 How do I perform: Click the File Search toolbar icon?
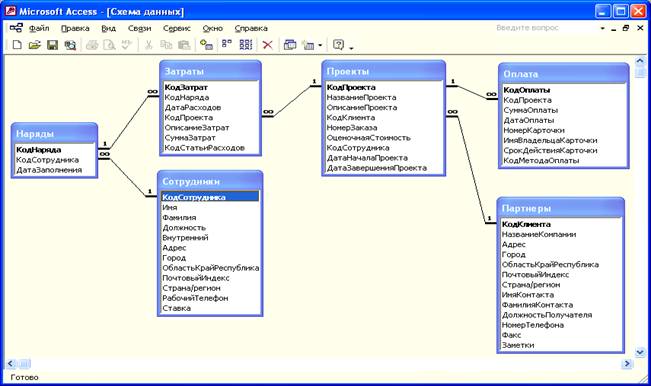click(70, 45)
